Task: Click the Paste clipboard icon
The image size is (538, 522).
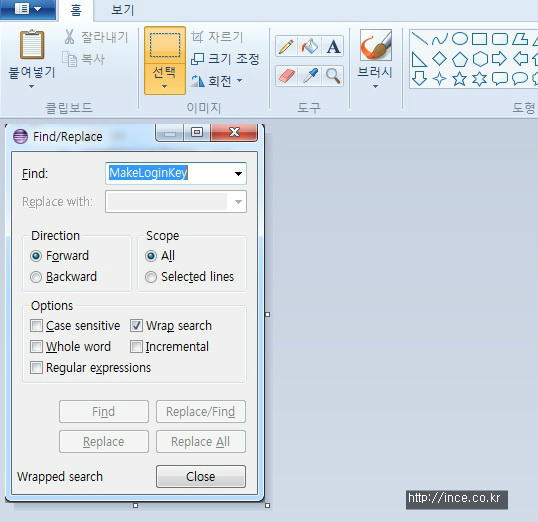Action: pos(32,45)
